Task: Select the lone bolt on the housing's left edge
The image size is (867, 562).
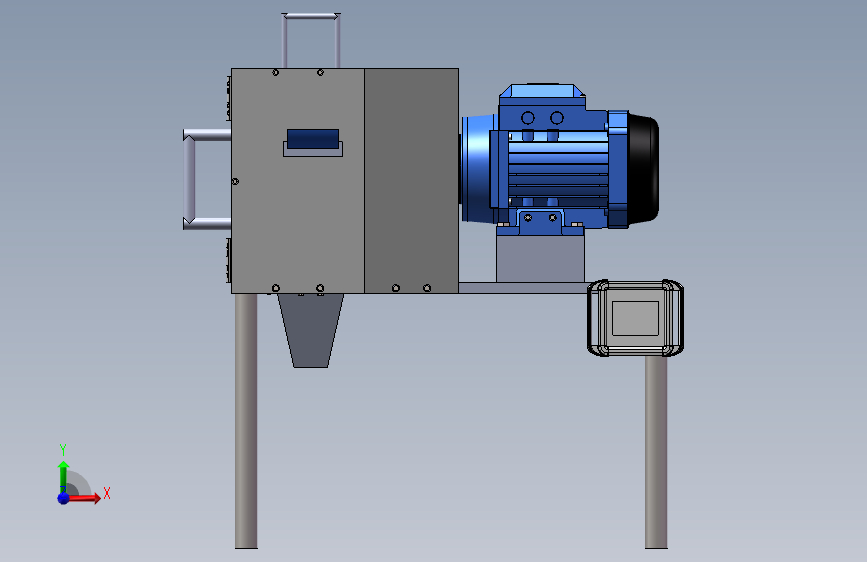Action: [235, 181]
